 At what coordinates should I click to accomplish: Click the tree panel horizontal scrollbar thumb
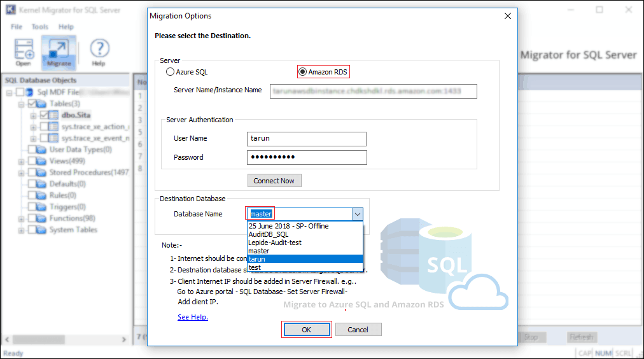[38, 339]
